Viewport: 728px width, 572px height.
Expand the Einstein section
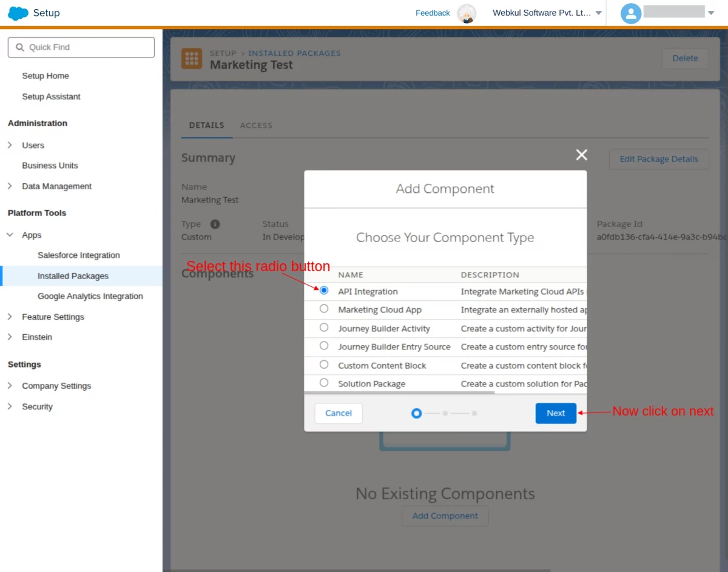(10, 337)
